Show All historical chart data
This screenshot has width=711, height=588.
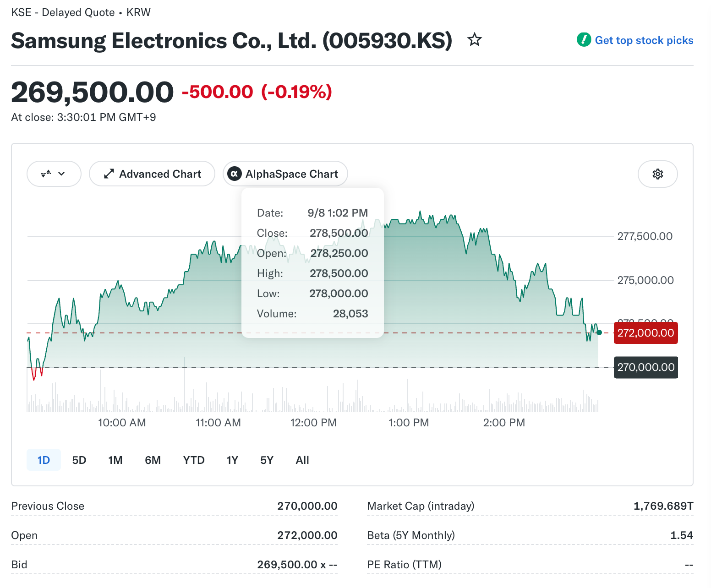[302, 460]
